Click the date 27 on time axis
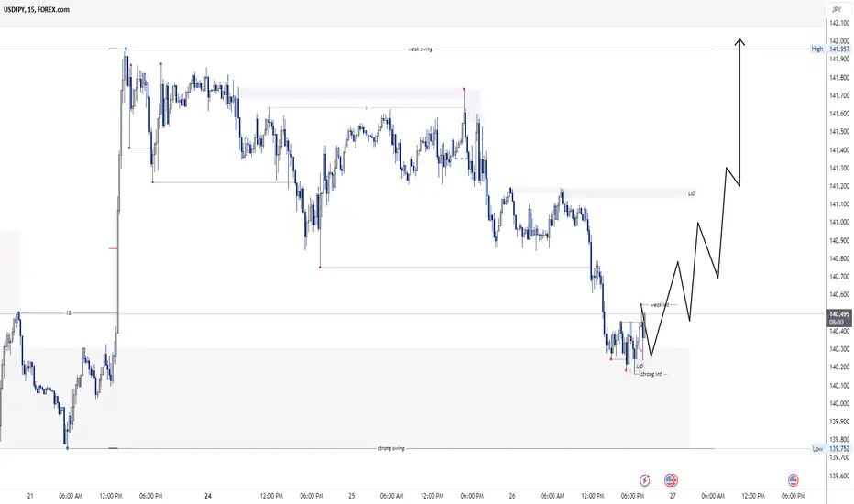Viewport: 854px width, 504px height. (673, 496)
